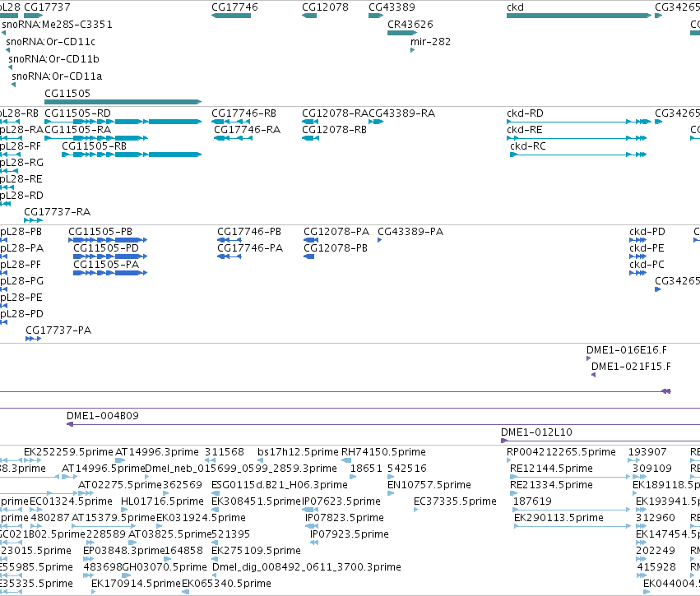The height and width of the screenshot is (596, 700).
Task: Click transcript CG11505-RA label
Action: click(77, 130)
